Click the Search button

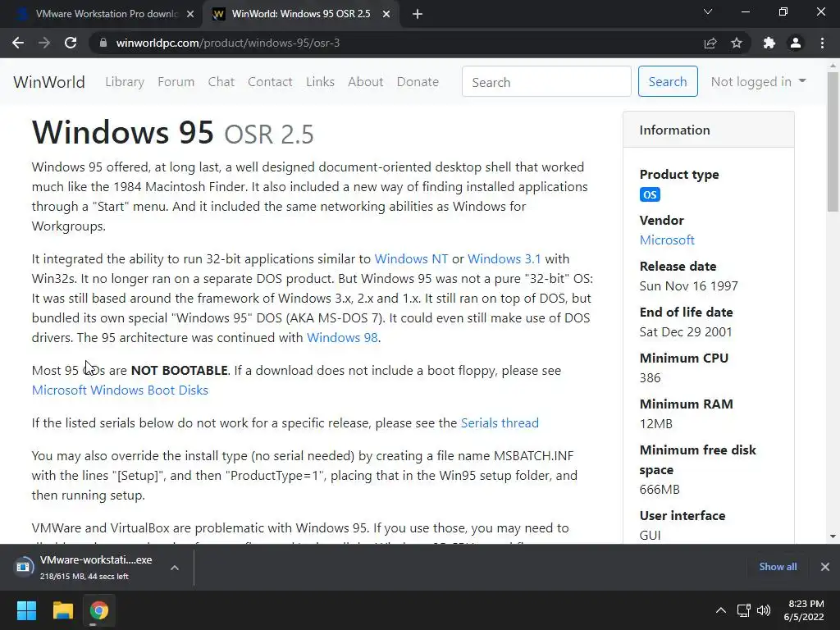tap(668, 81)
